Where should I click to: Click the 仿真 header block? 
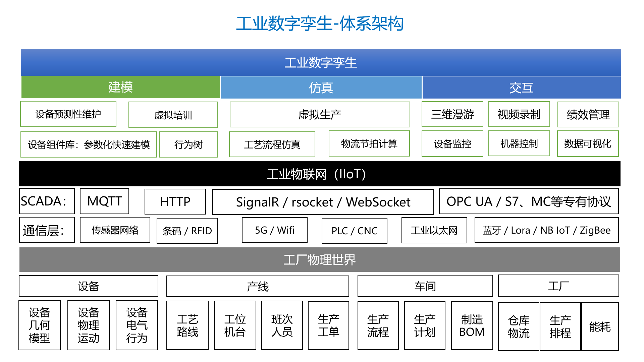[x=321, y=87]
